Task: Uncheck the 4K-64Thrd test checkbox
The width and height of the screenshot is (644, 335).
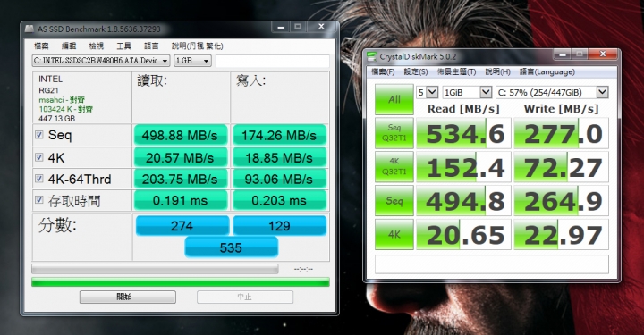Action: 39,179
